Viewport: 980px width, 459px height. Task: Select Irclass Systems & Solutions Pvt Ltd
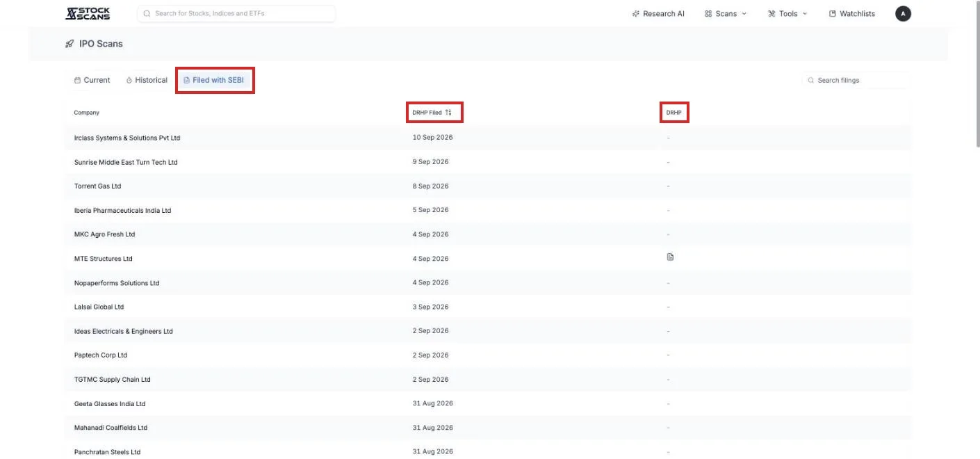point(127,138)
